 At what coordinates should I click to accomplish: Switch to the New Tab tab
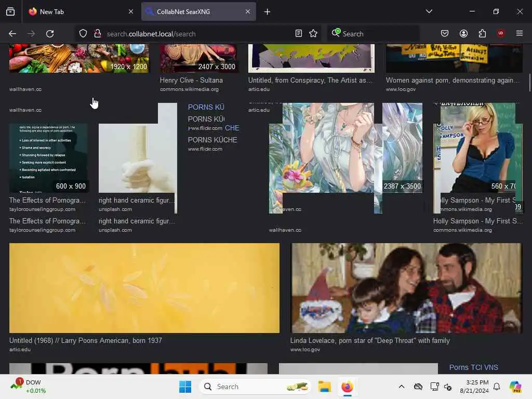[x=81, y=11]
